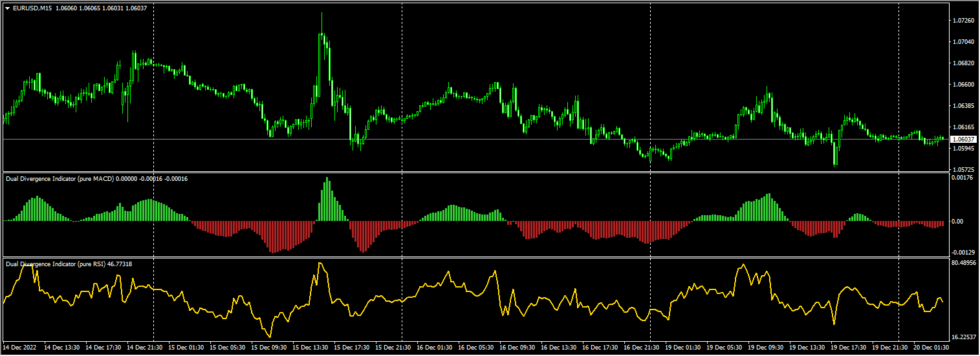Click the 16 Dec 21:30 time label

(642, 347)
